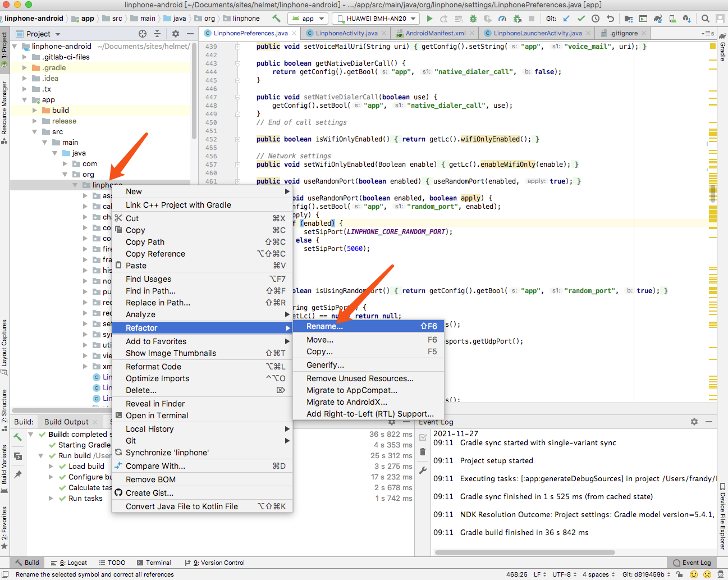Open the app run configuration dropdown
The height and width of the screenshot is (580, 728).
[308, 19]
